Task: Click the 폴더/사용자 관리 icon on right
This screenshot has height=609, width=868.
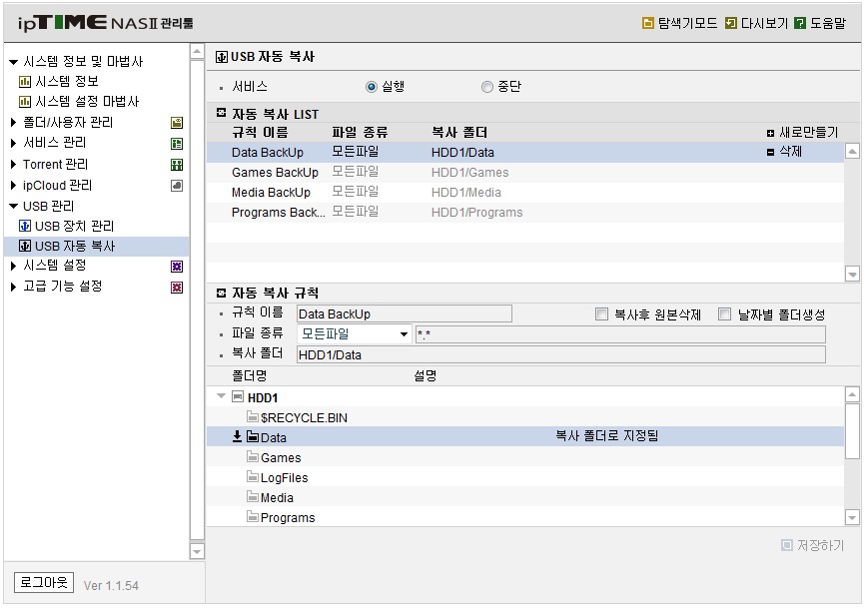Action: 177,123
